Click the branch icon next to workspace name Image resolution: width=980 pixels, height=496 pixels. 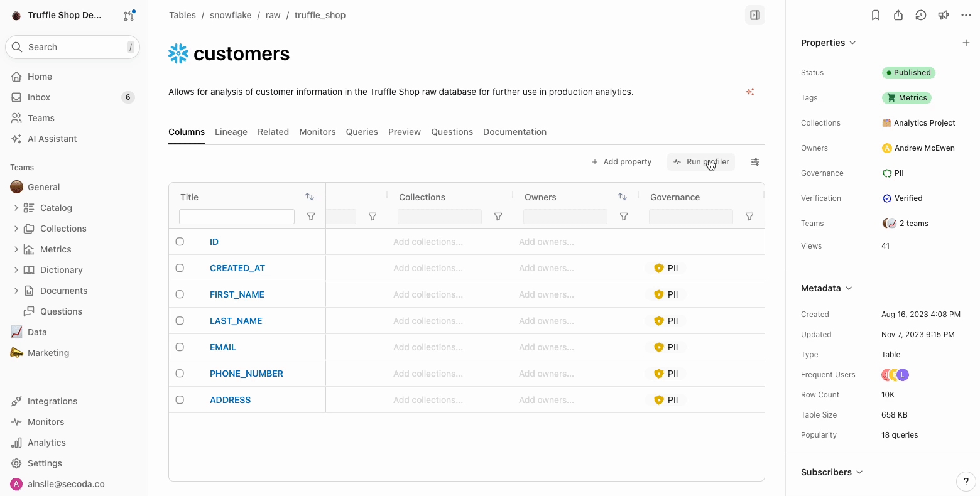point(129,16)
